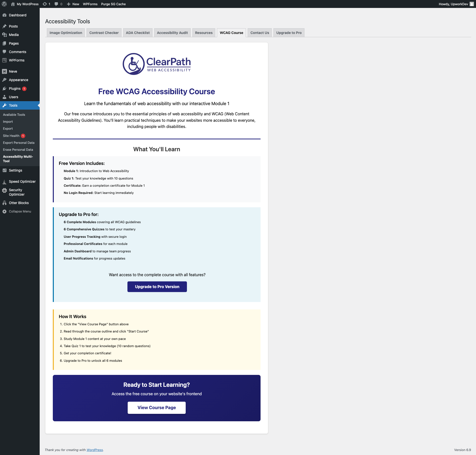Open the New content dropdown in admin bar
476x455 pixels.
tap(73, 4)
